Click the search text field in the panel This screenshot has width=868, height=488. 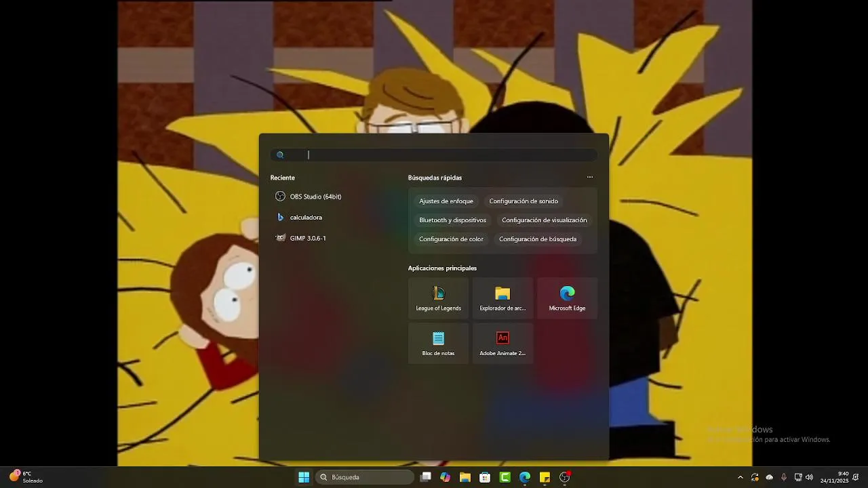pos(434,155)
